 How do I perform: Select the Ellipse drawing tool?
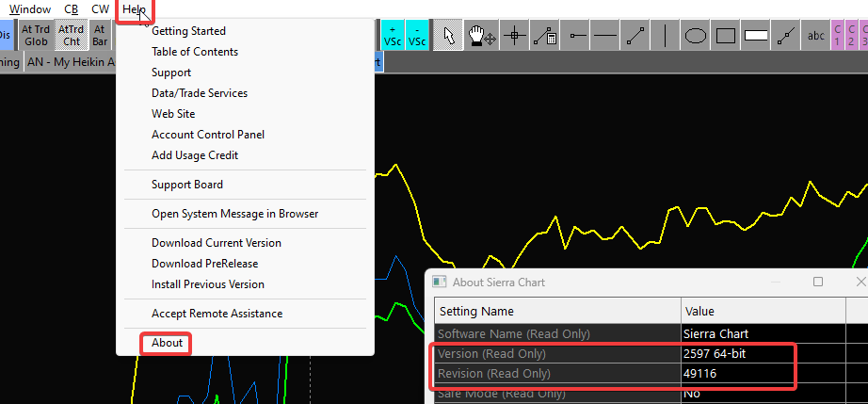[696, 36]
